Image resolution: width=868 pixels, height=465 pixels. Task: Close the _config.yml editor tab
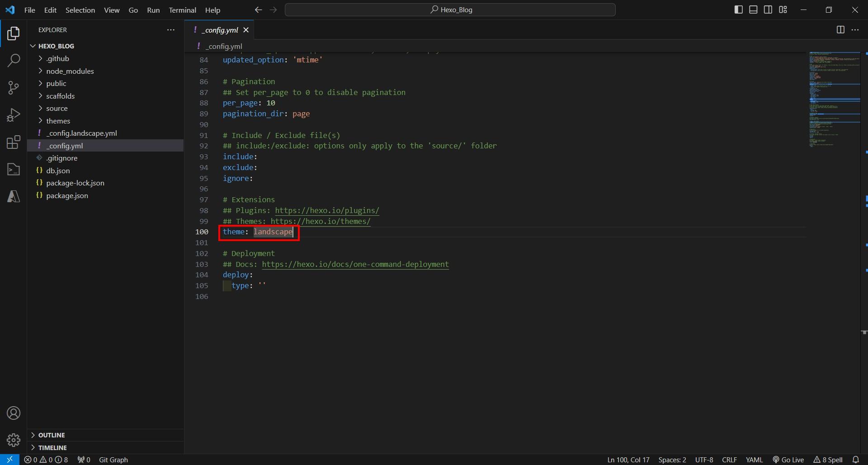[x=246, y=30]
